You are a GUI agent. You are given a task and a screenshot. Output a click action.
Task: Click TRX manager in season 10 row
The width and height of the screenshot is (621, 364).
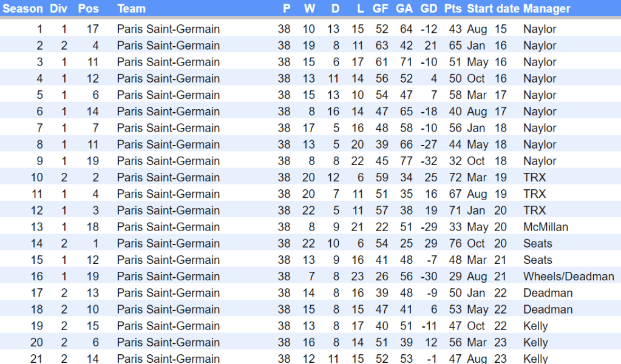pos(534,177)
